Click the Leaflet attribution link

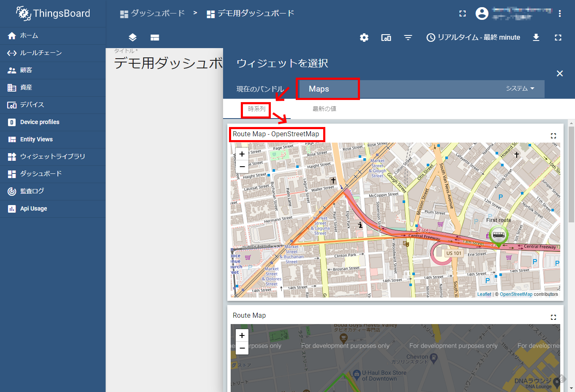pos(484,295)
